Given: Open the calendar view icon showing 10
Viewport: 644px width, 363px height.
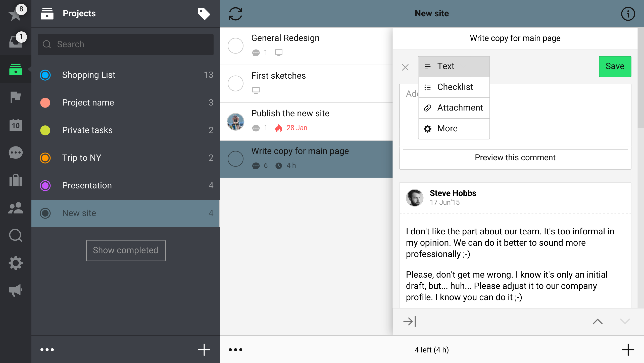Looking at the screenshot, I should pyautogui.click(x=16, y=125).
